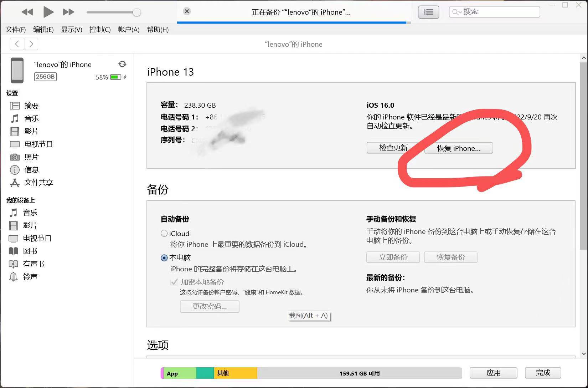Toggle the 加密本地备份 checkbox
The width and height of the screenshot is (588, 388).
[x=174, y=282]
